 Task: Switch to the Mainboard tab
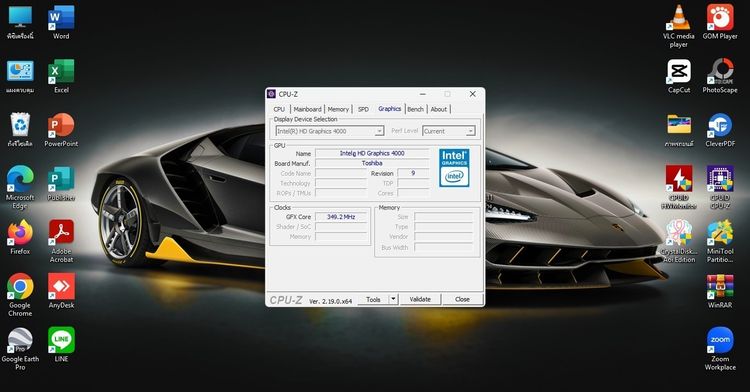pyautogui.click(x=307, y=109)
